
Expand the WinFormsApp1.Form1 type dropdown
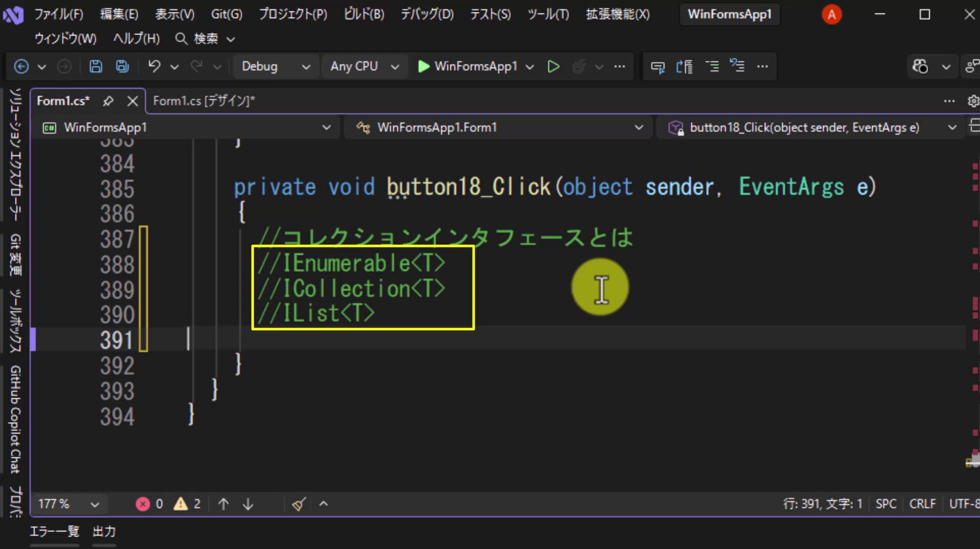[x=500, y=128]
